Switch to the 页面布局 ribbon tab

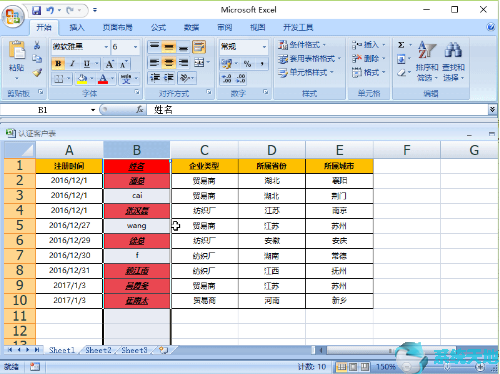[x=117, y=28]
